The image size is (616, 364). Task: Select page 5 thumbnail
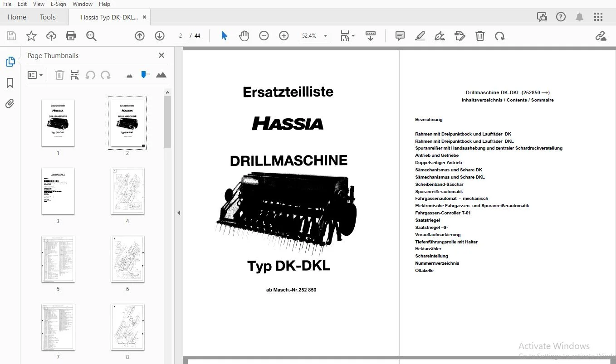click(x=58, y=259)
